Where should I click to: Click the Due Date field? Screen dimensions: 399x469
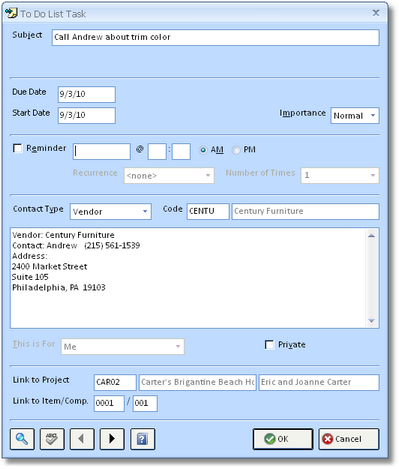87,94
